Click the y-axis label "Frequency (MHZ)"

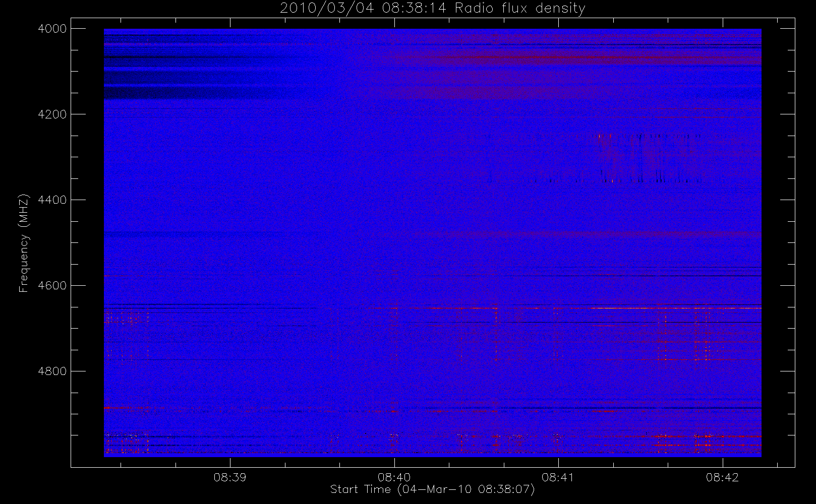(24, 243)
